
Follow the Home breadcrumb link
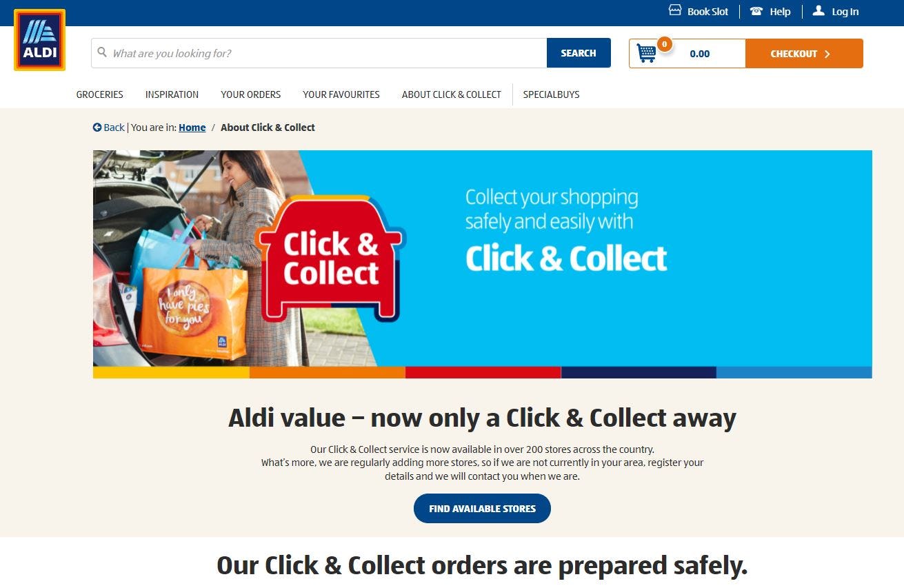click(192, 128)
